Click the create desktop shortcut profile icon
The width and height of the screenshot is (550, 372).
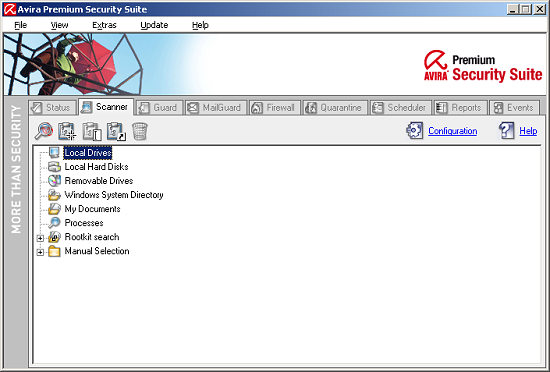[x=116, y=131]
